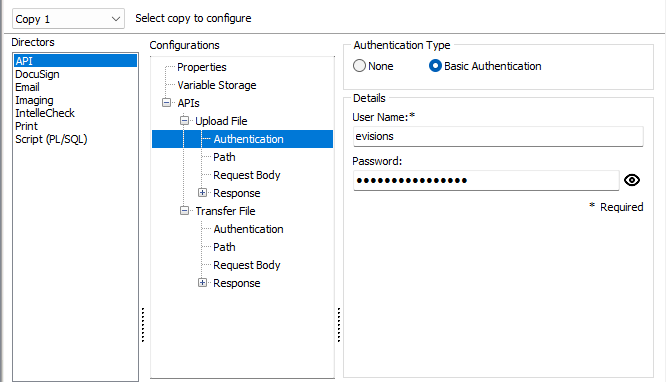Select Response label under Transfer File
Screen dimensions: 666x382
[x=237, y=283]
